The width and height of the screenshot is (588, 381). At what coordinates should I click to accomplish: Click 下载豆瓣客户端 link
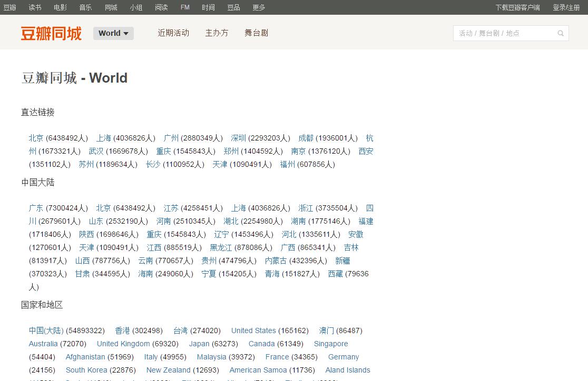pos(517,7)
